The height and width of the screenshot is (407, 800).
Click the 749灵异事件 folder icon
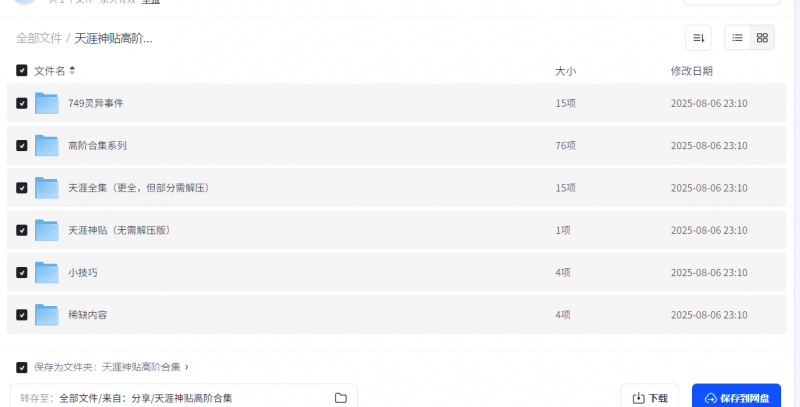pos(46,103)
